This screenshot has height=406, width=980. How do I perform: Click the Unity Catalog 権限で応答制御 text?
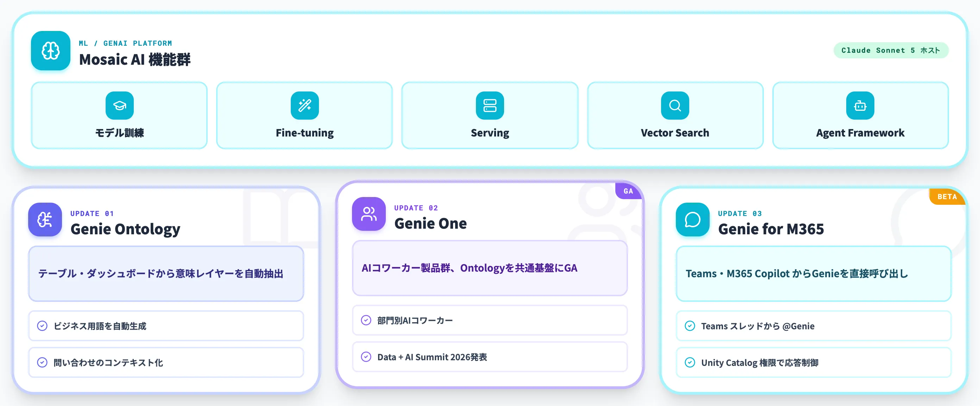pos(759,362)
